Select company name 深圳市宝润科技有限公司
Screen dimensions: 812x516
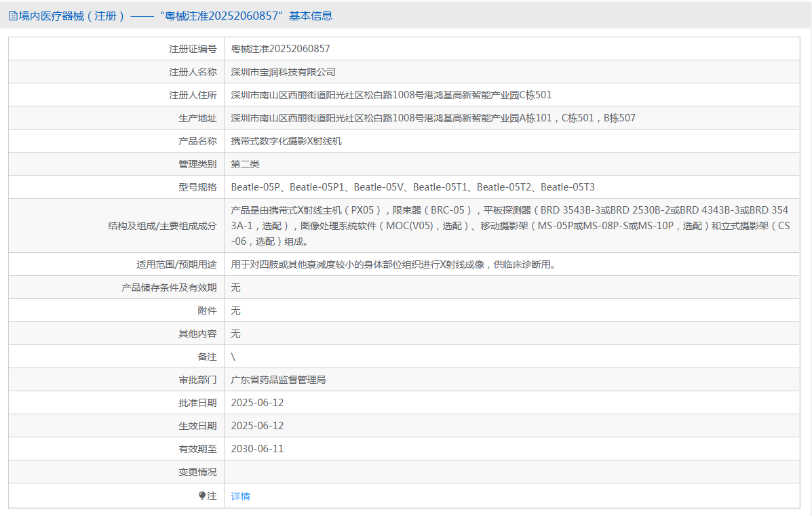(x=284, y=72)
